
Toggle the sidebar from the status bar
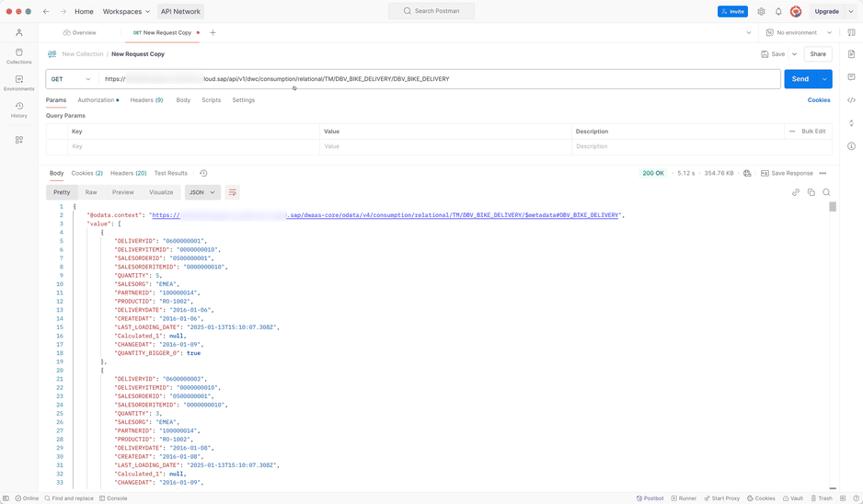6,498
